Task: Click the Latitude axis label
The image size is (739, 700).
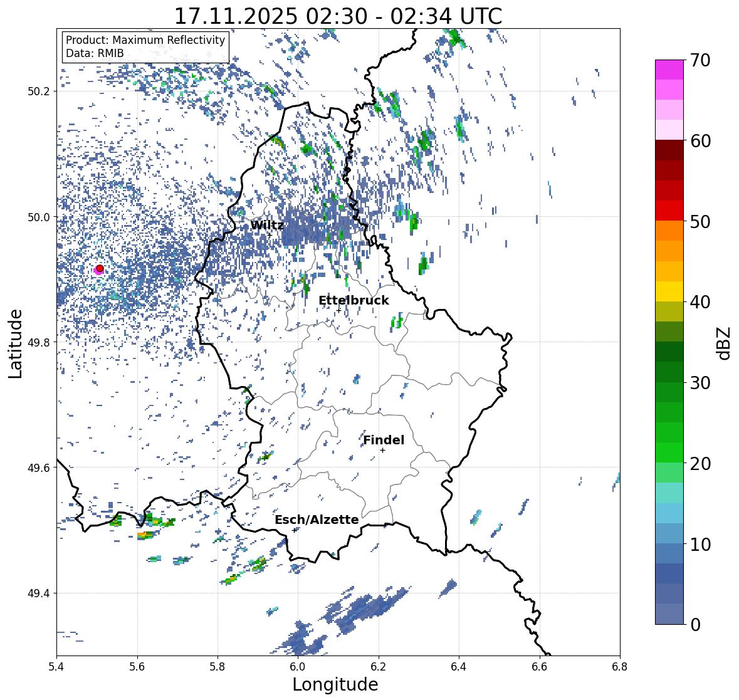Action: click(16, 343)
